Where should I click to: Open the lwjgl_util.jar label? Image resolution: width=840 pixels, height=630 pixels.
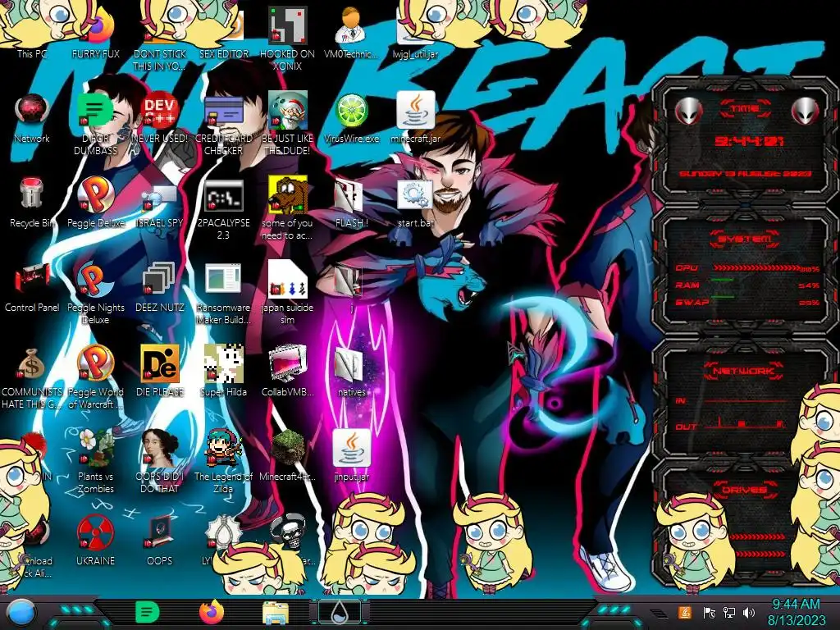click(415, 53)
